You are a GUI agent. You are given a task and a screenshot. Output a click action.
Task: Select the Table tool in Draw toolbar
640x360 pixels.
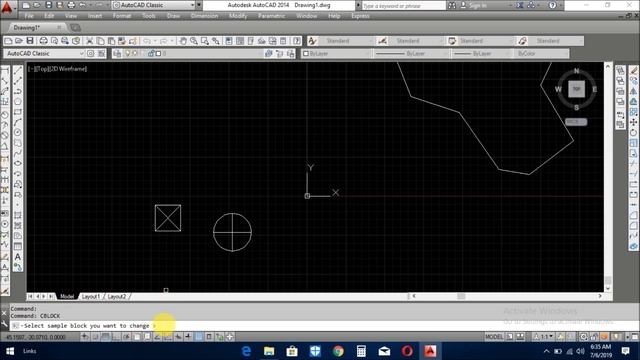pyautogui.click(x=18, y=247)
